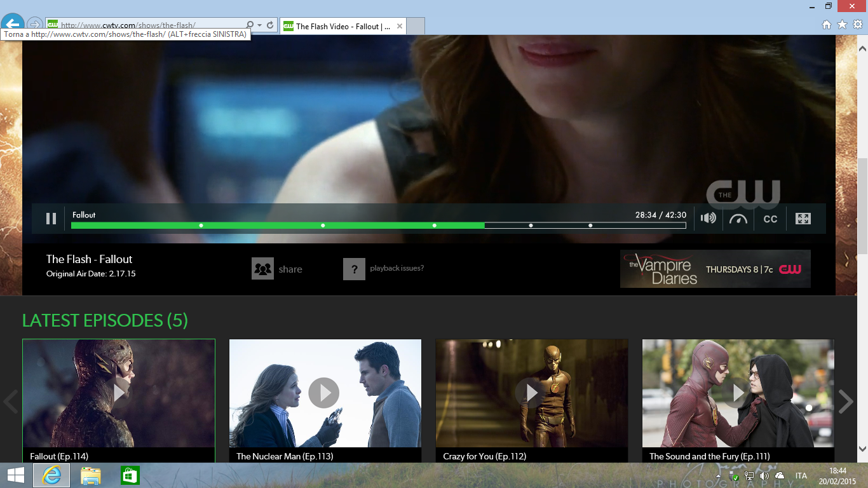868x488 pixels.
Task: Show previous episodes with left chevron
Action: point(10,401)
